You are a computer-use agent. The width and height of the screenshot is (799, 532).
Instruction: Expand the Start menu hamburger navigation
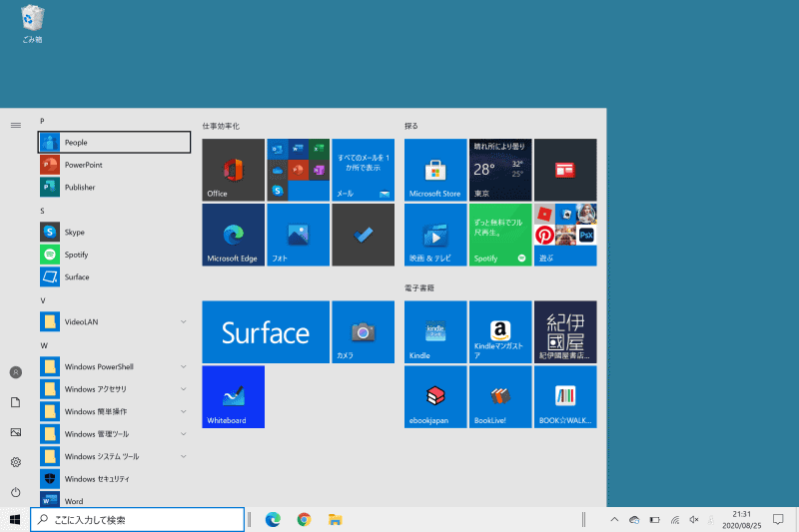[16, 125]
